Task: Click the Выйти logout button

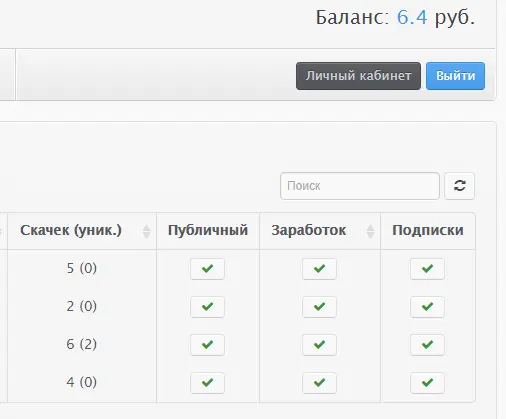Action: [455, 76]
